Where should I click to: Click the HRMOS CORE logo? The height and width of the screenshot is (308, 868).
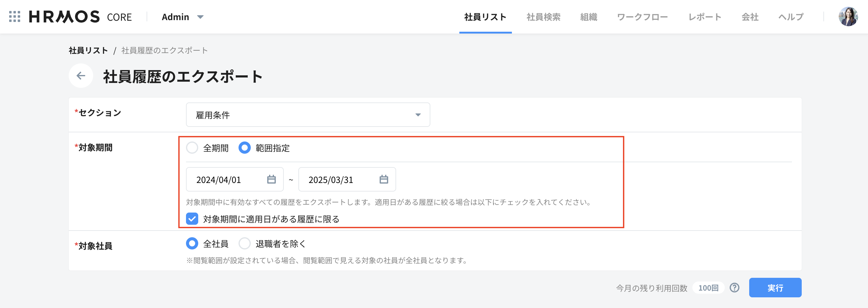tap(80, 16)
